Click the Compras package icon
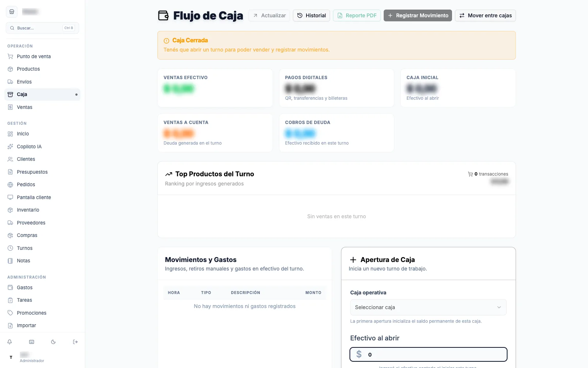The height and width of the screenshot is (368, 588). click(x=10, y=236)
